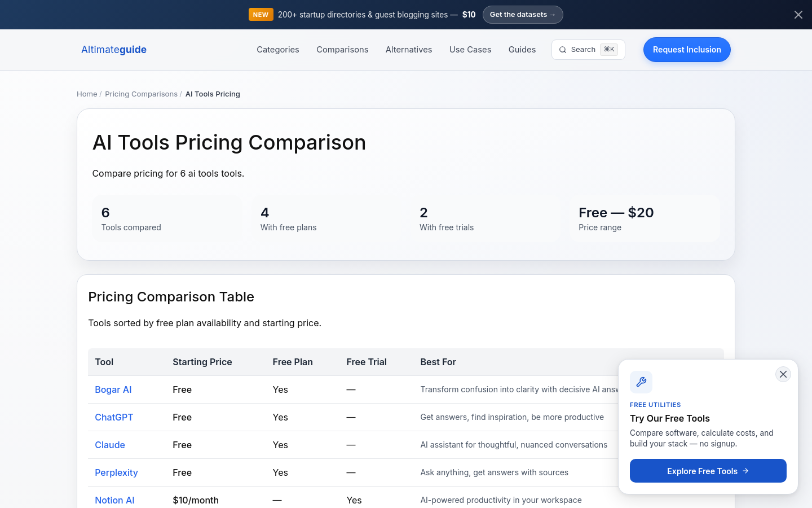Click Request Inclusion button
The height and width of the screenshot is (508, 812).
tap(687, 50)
